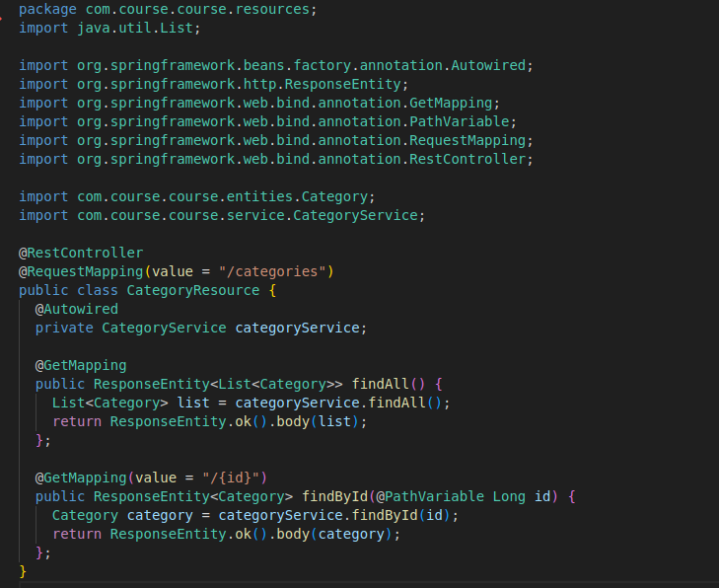Click the findAll() method name in its declaration
719x588 pixels.
click(380, 384)
